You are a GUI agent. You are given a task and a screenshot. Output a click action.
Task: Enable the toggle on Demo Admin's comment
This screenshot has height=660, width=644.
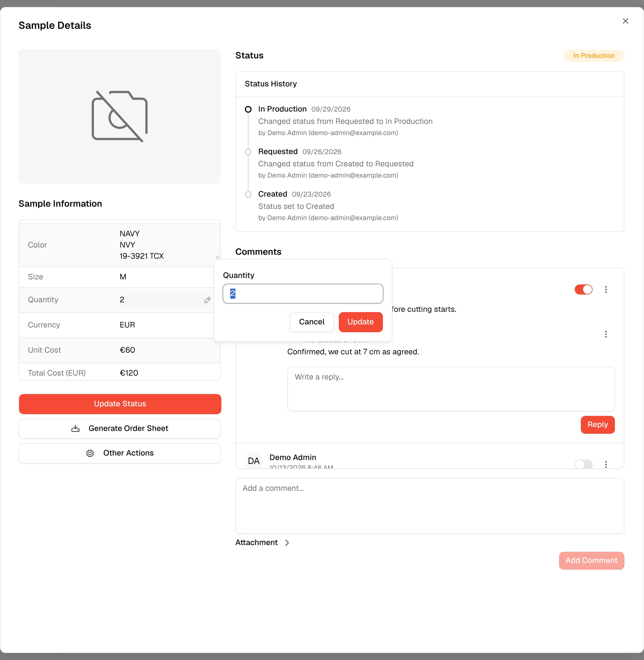tap(583, 464)
